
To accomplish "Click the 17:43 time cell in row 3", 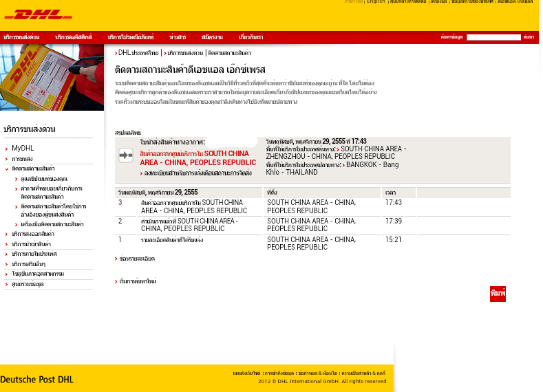I will click(394, 202).
